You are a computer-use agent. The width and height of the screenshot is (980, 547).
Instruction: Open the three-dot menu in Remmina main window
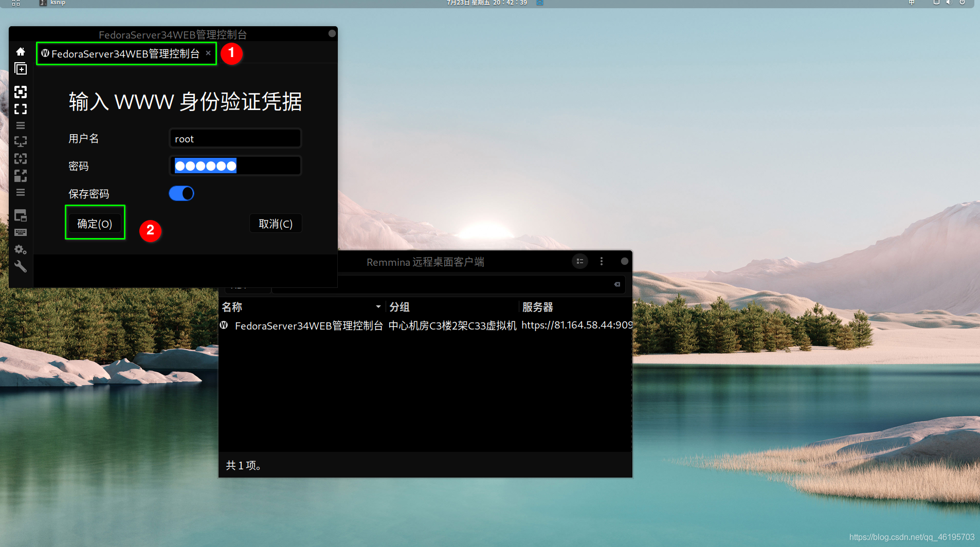[602, 261]
